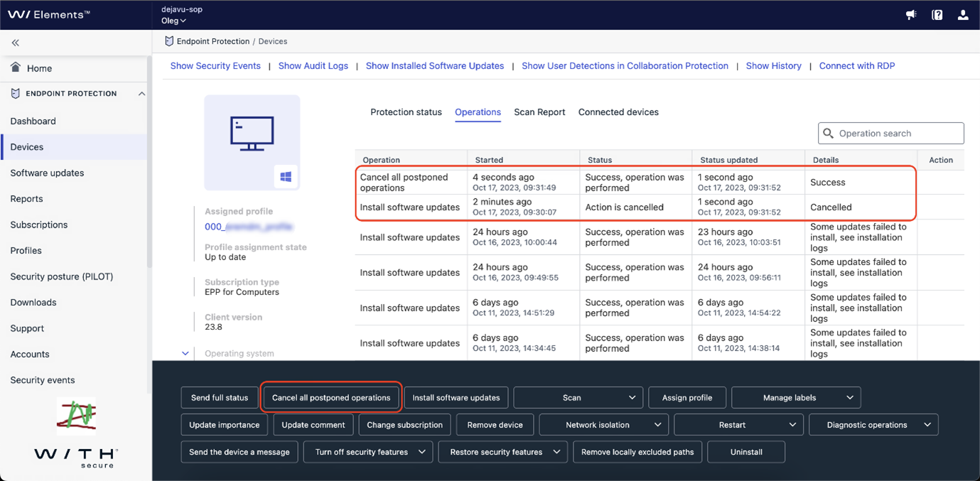Click the Home house icon
The height and width of the screenshot is (481, 980).
click(x=16, y=67)
